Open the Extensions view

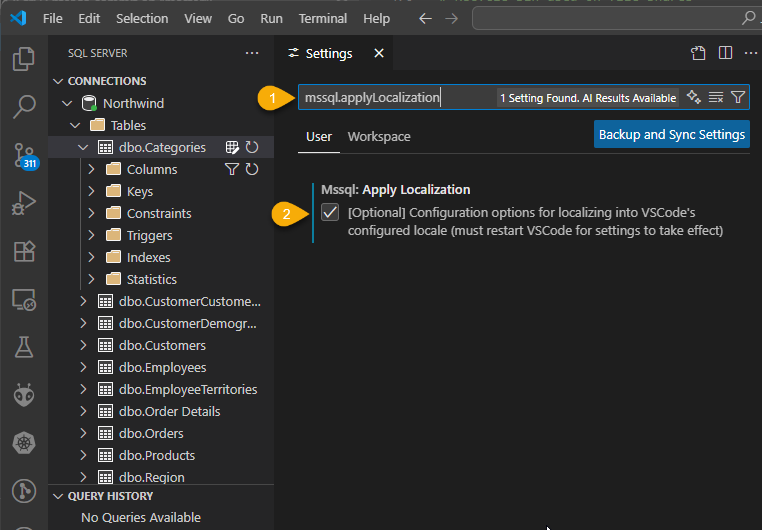[23, 251]
